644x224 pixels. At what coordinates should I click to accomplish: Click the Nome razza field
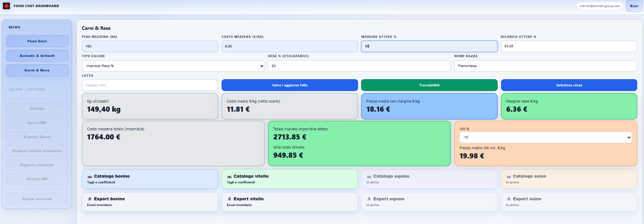pos(545,66)
